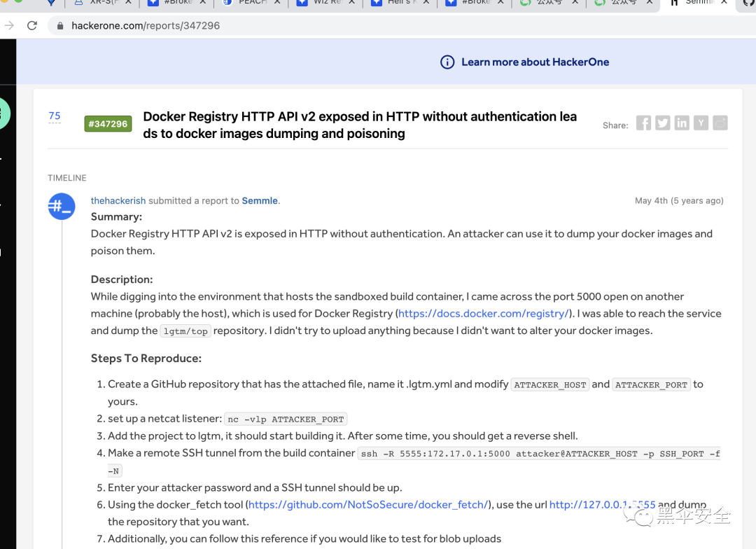Click the report title heading
This screenshot has height=549, width=756.
(360, 125)
